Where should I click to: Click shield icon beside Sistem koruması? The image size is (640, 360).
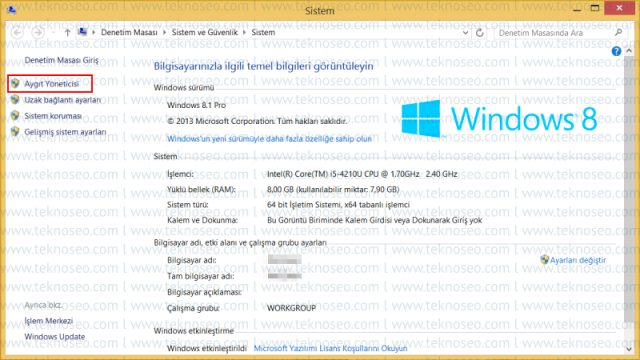(15, 116)
